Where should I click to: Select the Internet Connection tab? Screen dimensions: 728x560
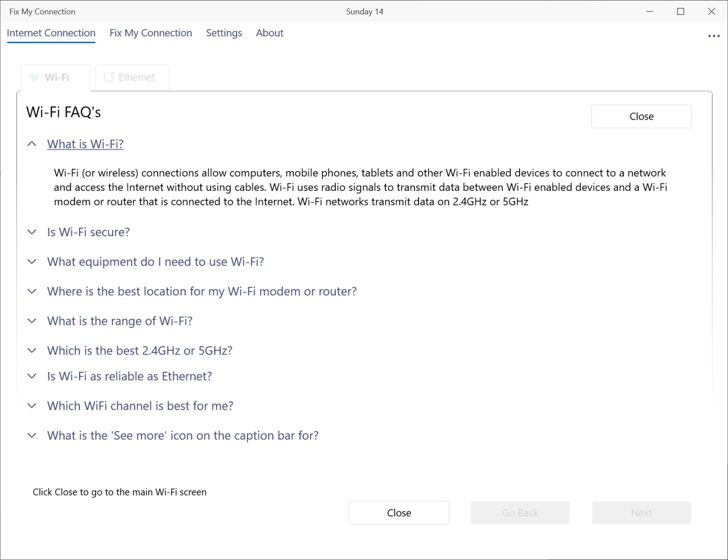pos(51,33)
